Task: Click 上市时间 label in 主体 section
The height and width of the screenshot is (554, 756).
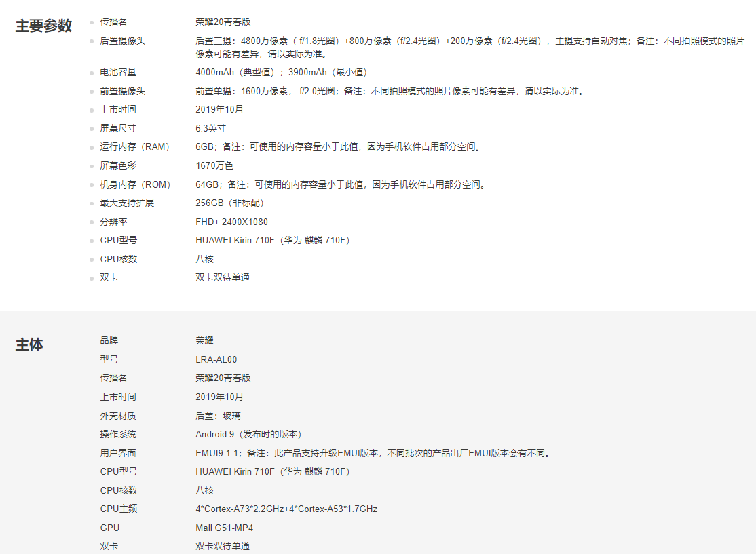Action: click(118, 397)
